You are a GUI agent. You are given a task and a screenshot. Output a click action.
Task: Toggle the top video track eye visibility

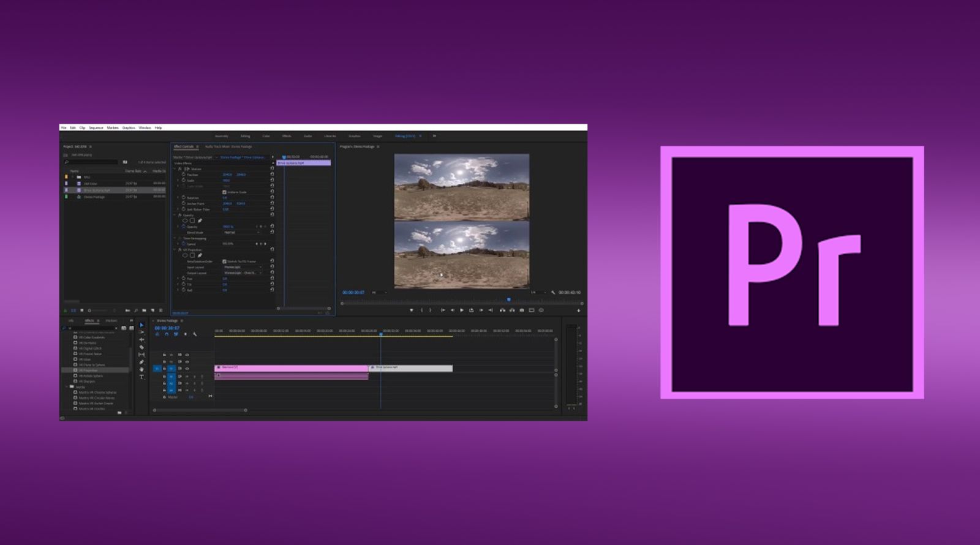187,355
